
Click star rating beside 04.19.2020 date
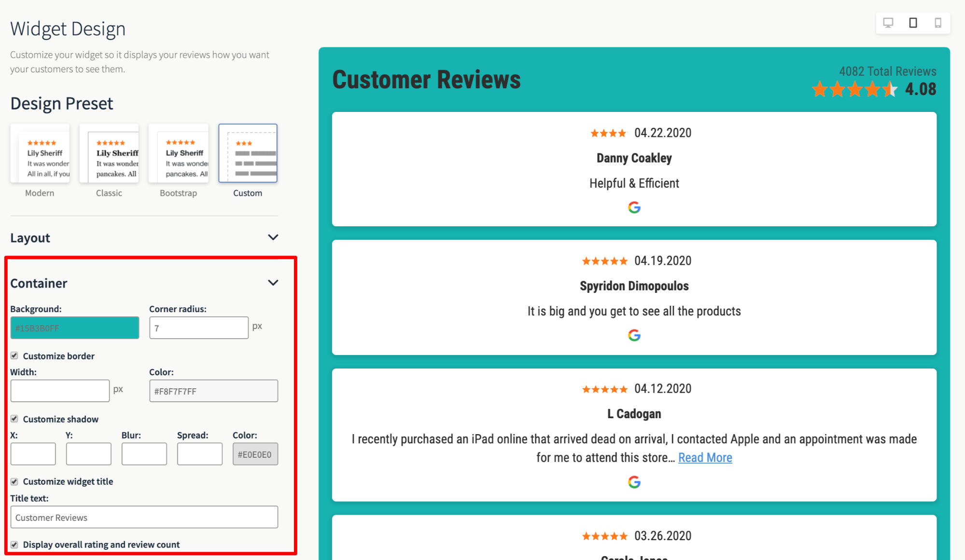(604, 261)
